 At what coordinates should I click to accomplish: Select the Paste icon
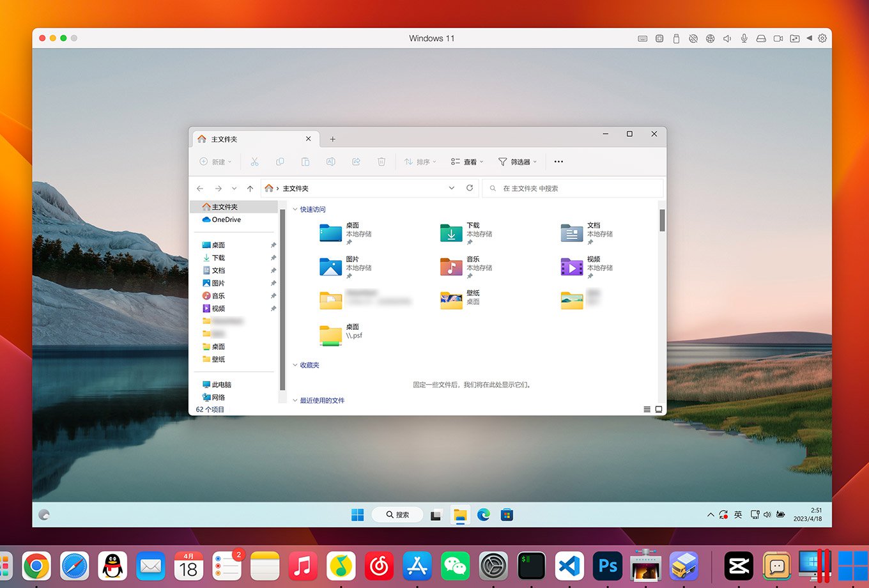[305, 162]
